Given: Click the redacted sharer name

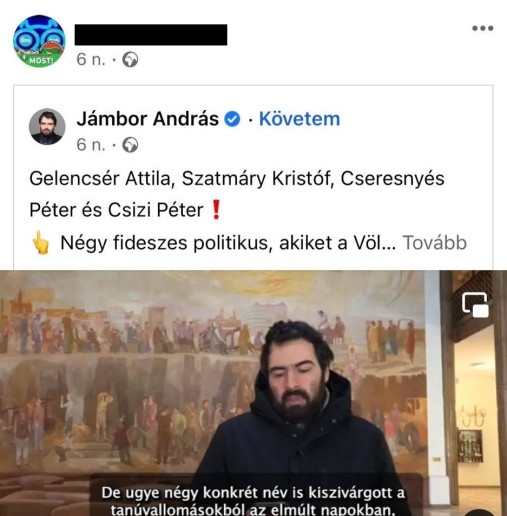Looking at the screenshot, I should tap(151, 35).
